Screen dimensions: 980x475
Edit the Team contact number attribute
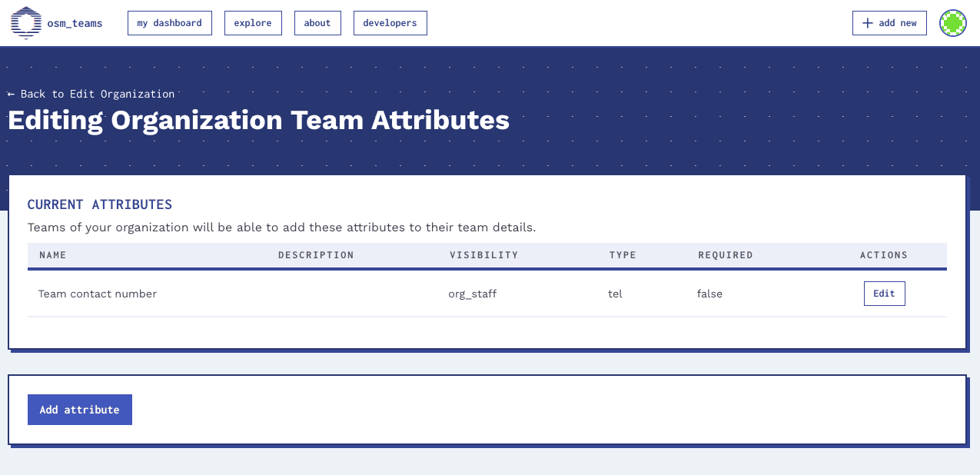[x=884, y=293]
